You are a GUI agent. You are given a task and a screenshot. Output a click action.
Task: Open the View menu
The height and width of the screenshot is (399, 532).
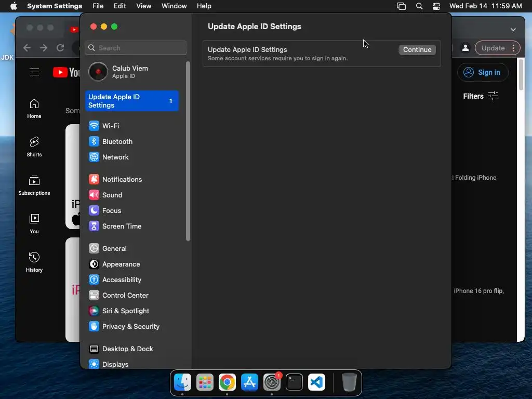click(143, 6)
